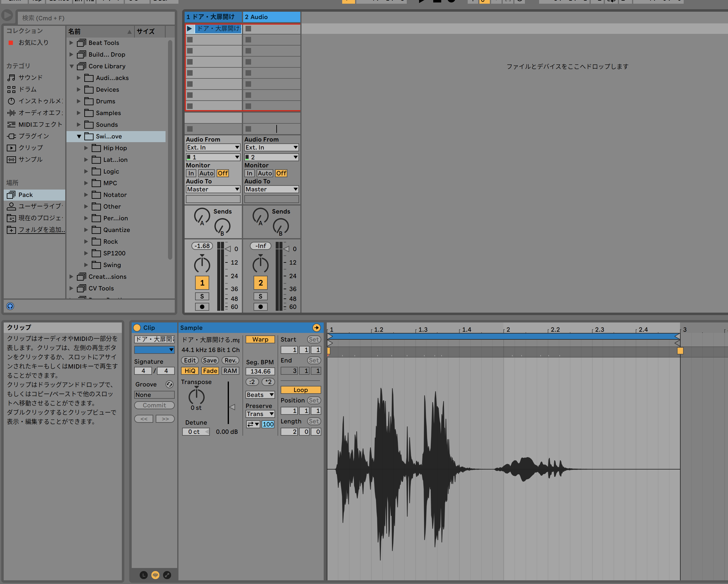Toggle the Warp button
The image size is (728, 584).
click(x=260, y=339)
